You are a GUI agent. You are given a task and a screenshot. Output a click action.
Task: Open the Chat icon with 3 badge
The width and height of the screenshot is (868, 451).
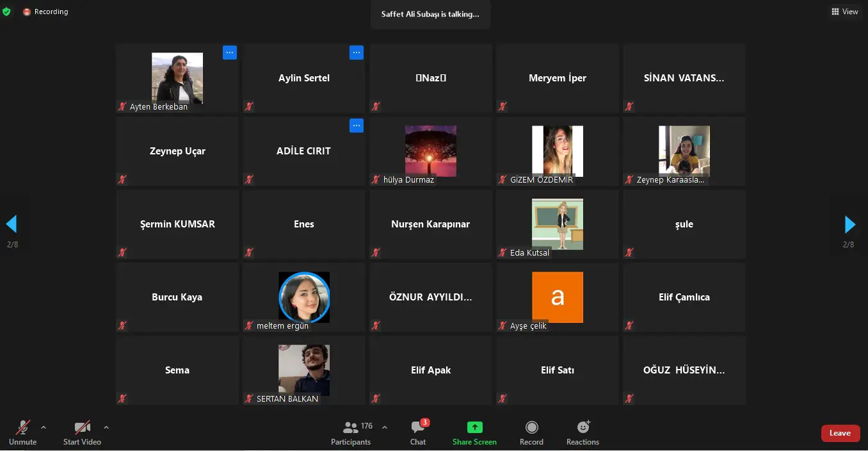click(x=418, y=427)
